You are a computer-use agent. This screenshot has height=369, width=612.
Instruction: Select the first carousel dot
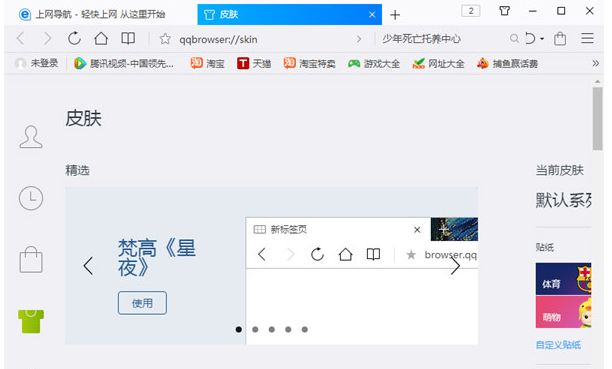[239, 329]
